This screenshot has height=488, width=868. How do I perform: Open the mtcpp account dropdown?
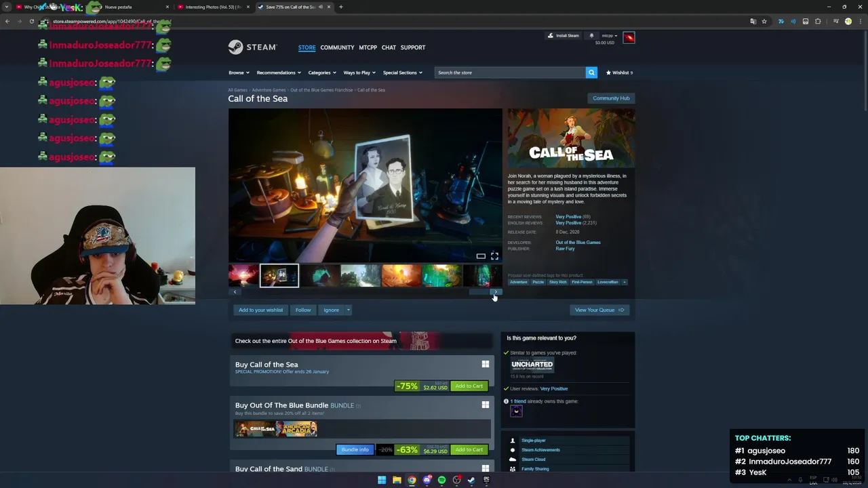[610, 36]
